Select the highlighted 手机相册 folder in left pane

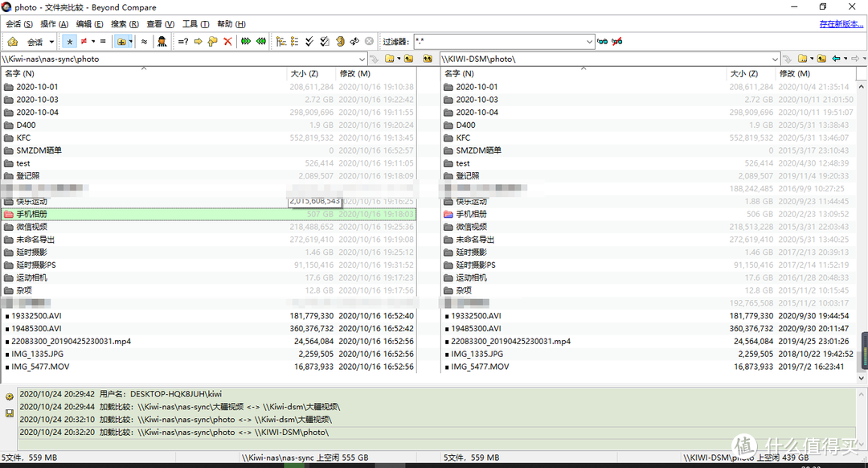pos(209,215)
